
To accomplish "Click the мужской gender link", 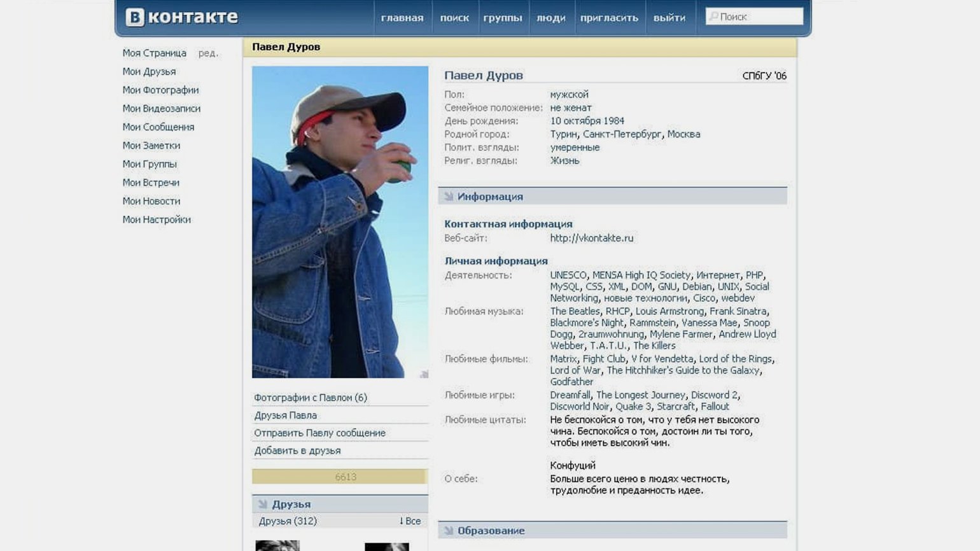I will [570, 94].
